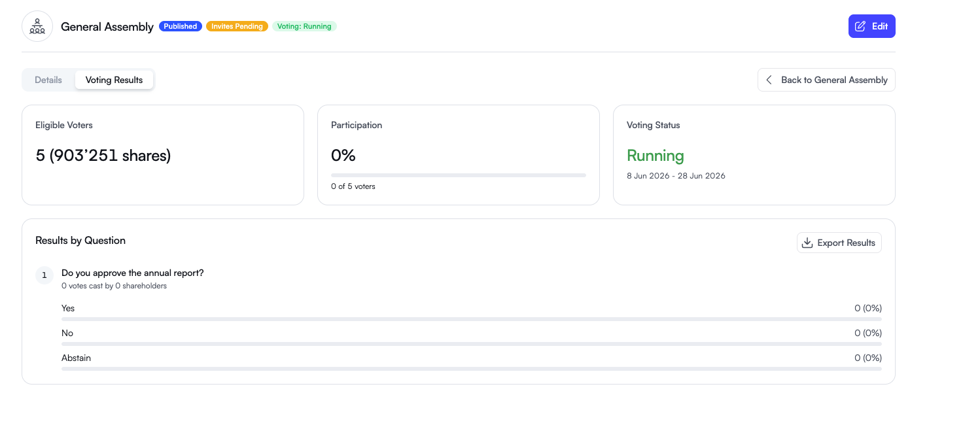Screen dimensions: 980x429
Task: Click the back chevron beside Back to General Assembly
Action: coord(769,80)
